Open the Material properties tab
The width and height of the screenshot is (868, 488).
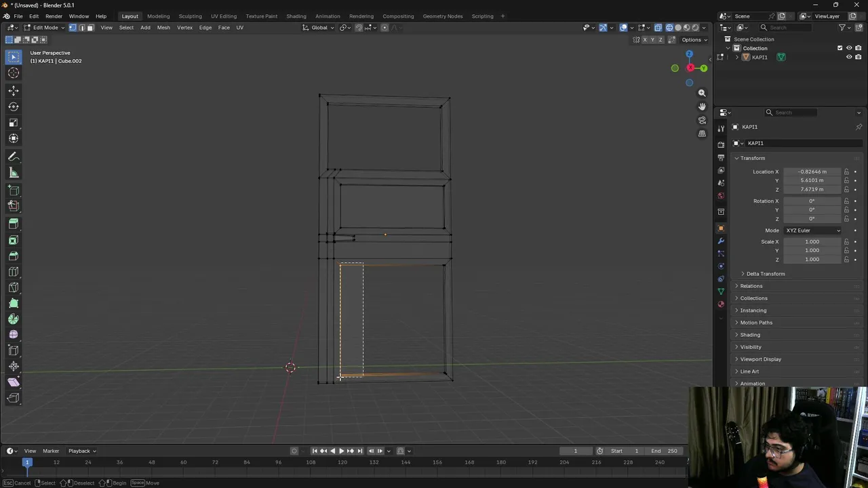tap(721, 304)
